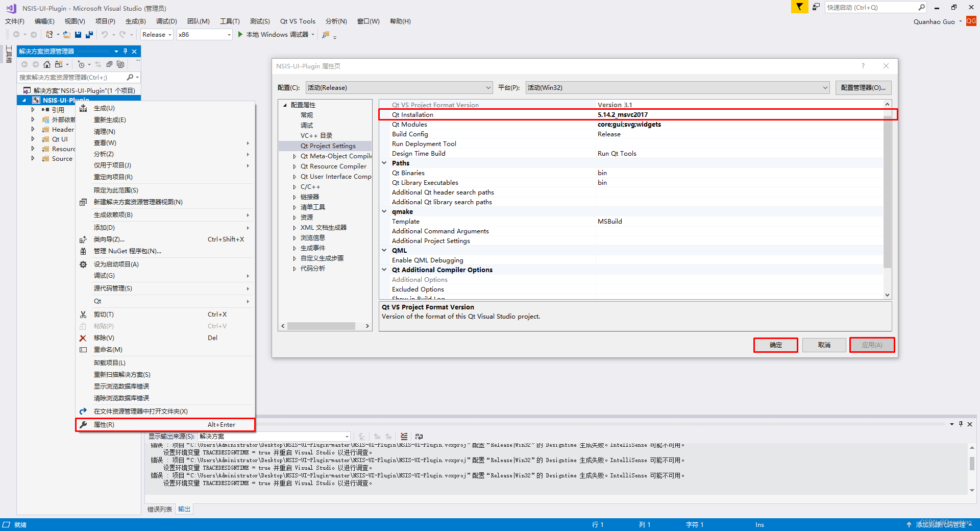The image size is (980, 531).
Task: Click the Show All Files icon
Action: (120, 64)
